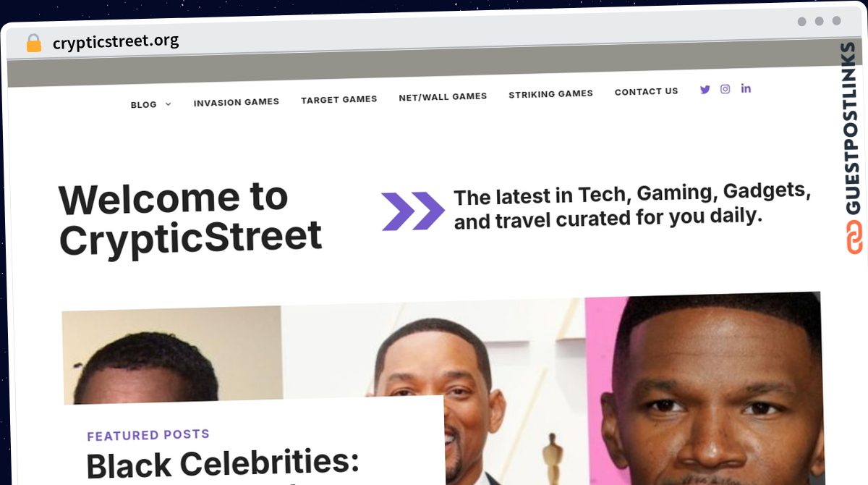The height and width of the screenshot is (485, 868).
Task: Click the middle gray window dot
Action: (x=819, y=21)
